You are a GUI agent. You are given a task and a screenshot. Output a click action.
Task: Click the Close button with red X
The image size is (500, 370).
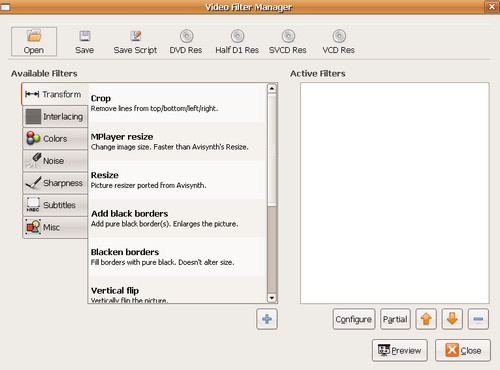[463, 350]
